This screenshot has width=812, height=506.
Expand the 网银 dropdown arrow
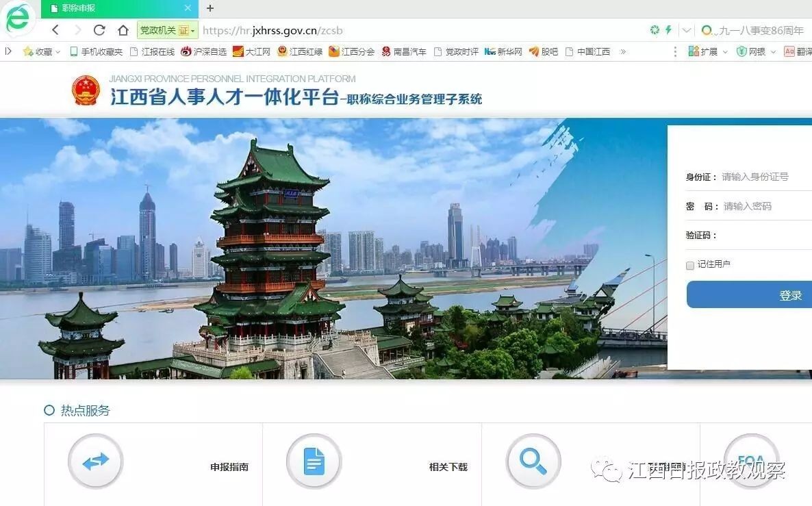773,52
